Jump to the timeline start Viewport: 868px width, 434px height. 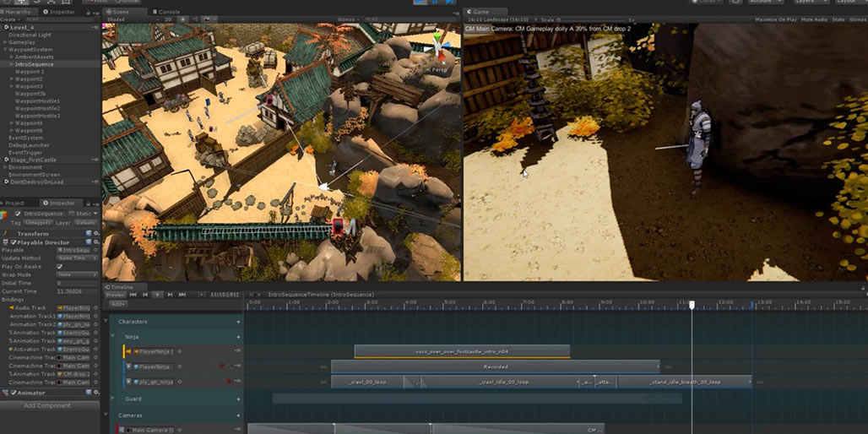(133, 294)
